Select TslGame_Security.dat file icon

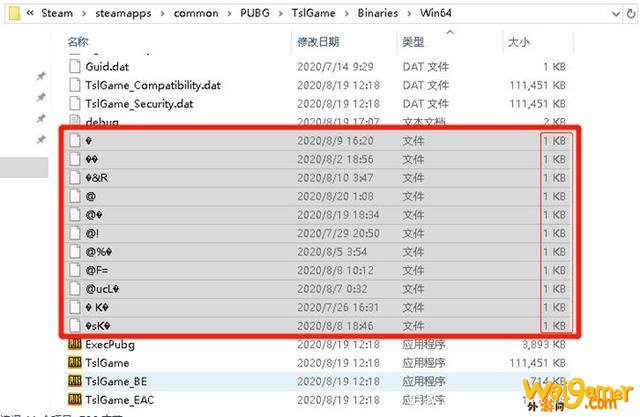[x=75, y=104]
